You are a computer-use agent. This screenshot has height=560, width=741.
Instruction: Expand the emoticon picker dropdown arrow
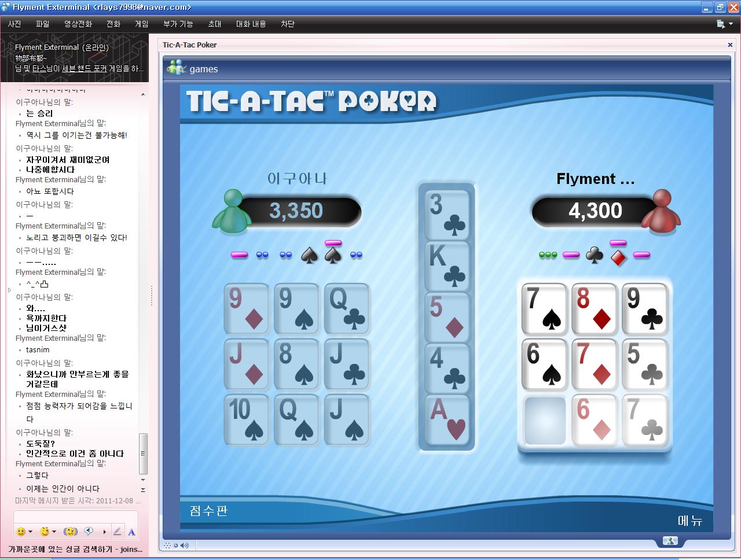point(30,532)
